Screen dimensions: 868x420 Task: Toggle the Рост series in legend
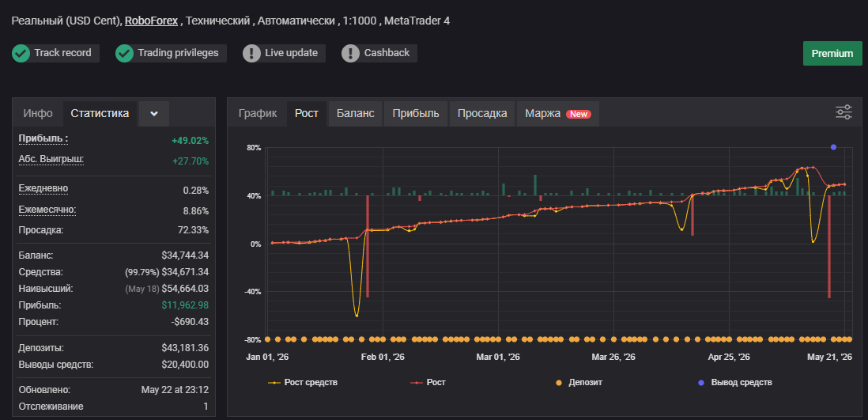pos(428,382)
